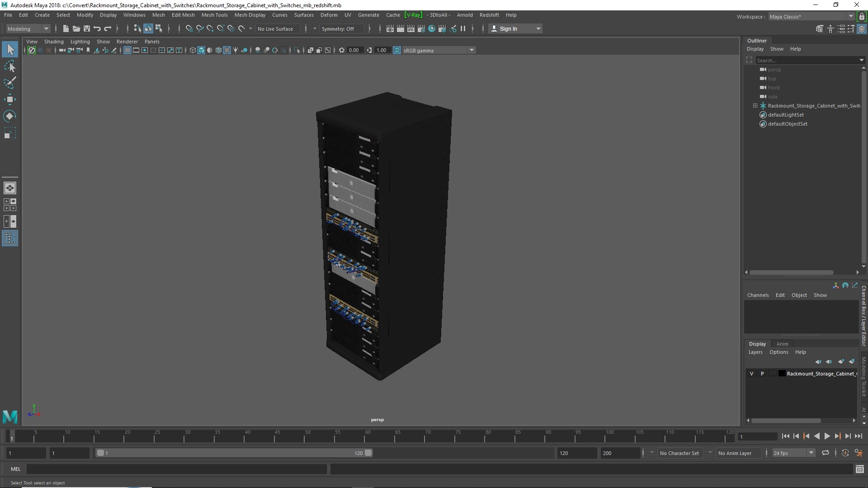Open the Sign In dropdown arrow

coord(538,28)
